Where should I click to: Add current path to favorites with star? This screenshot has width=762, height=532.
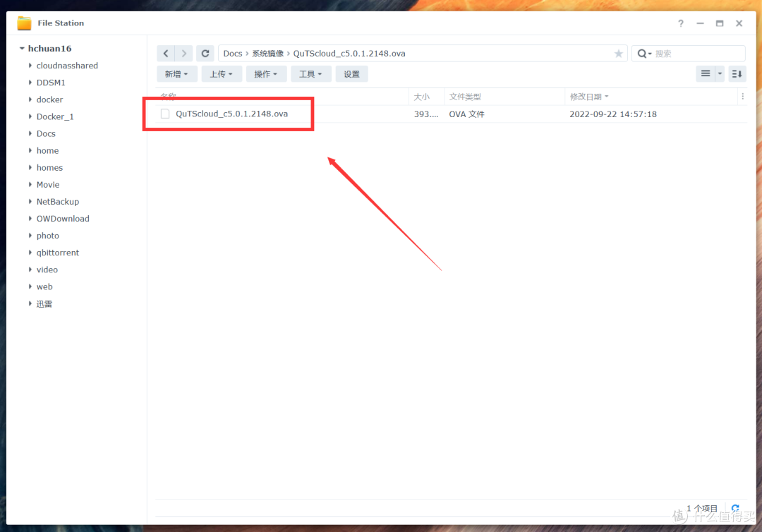(618, 54)
